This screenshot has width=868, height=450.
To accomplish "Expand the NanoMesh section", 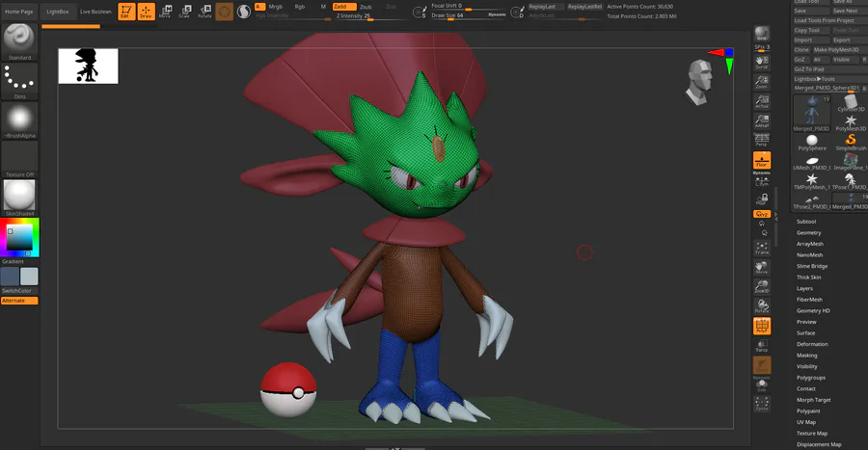I will 809,254.
